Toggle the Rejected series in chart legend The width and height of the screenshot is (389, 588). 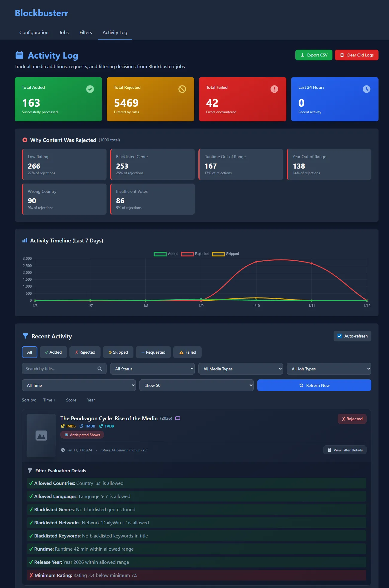click(195, 254)
